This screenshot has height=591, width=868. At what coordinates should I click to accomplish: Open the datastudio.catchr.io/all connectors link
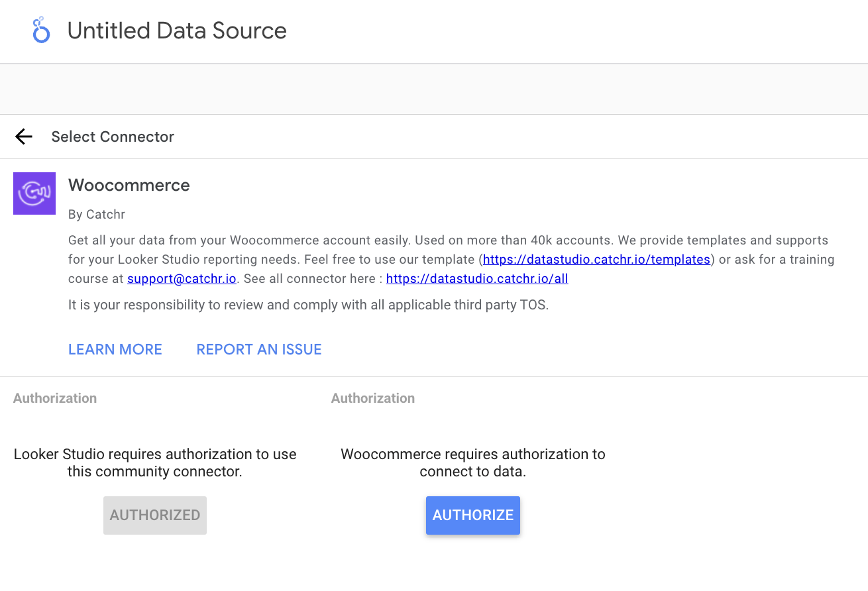(476, 278)
